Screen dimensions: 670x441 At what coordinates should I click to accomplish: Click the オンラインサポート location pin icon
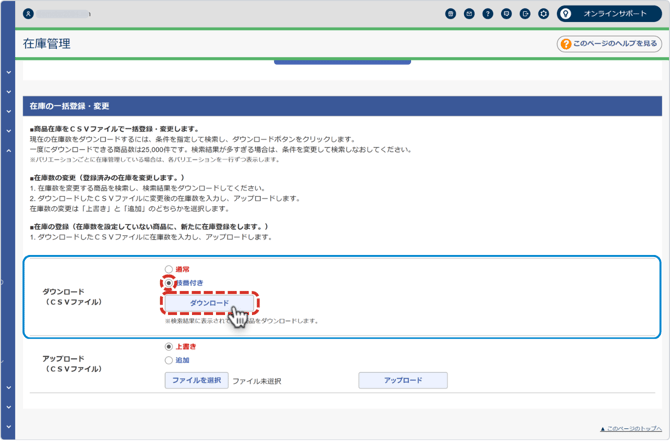pos(567,14)
